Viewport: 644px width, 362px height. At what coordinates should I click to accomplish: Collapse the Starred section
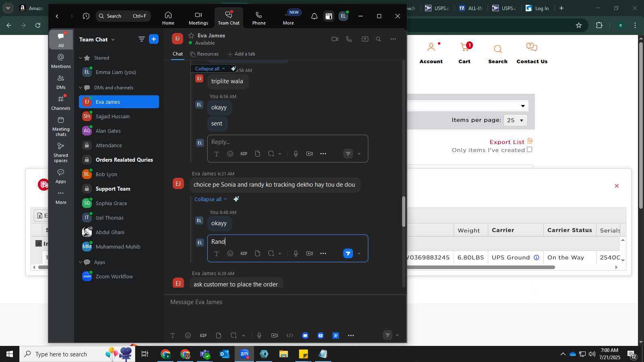click(x=80, y=58)
